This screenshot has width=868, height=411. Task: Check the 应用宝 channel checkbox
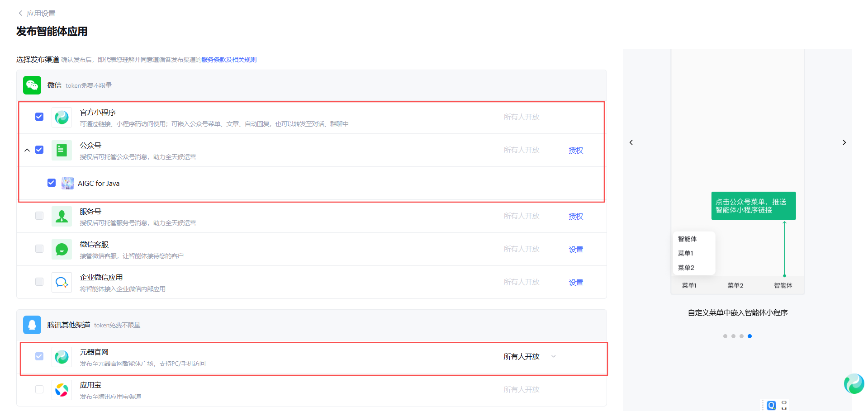(x=39, y=389)
